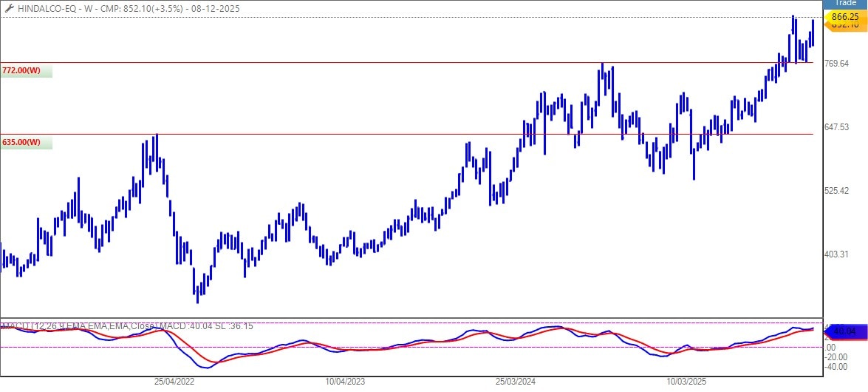The image size is (868, 392).
Task: Click the 10/03/2025 date on time axis
Action: pos(687,382)
